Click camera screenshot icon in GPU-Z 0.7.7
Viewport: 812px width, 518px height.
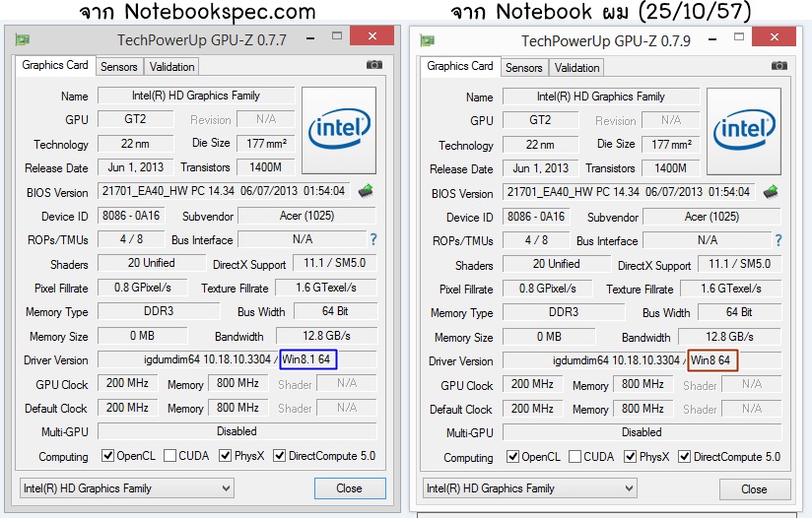(373, 65)
